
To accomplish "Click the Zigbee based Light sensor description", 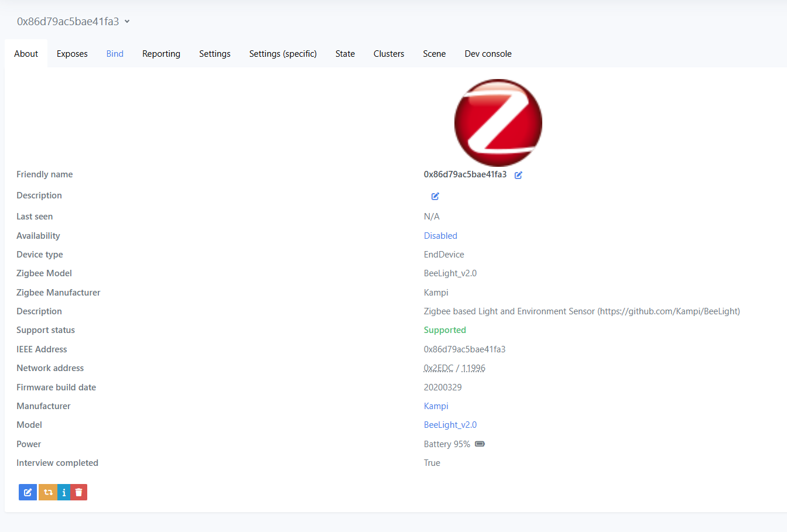I will 582,311.
